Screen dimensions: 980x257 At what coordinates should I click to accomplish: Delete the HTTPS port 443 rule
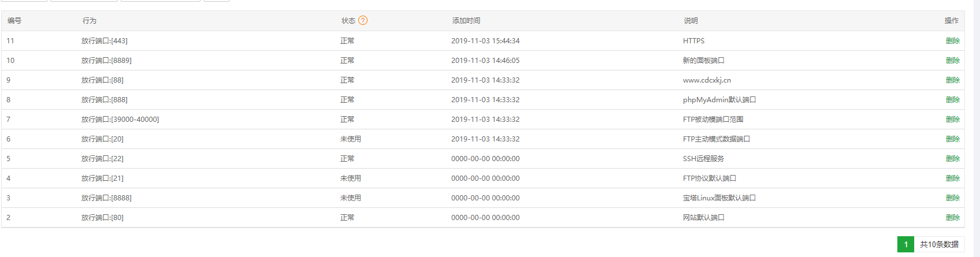953,41
